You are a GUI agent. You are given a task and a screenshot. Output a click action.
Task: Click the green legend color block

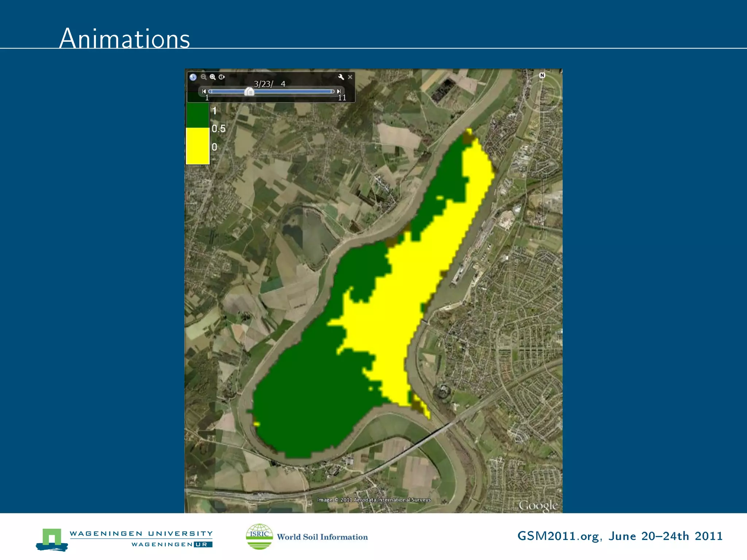[197, 115]
